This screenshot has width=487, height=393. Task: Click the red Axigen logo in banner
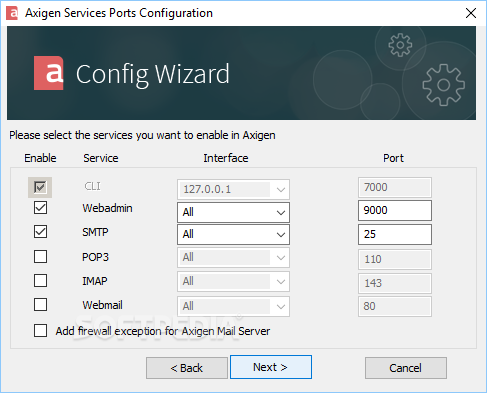49,73
